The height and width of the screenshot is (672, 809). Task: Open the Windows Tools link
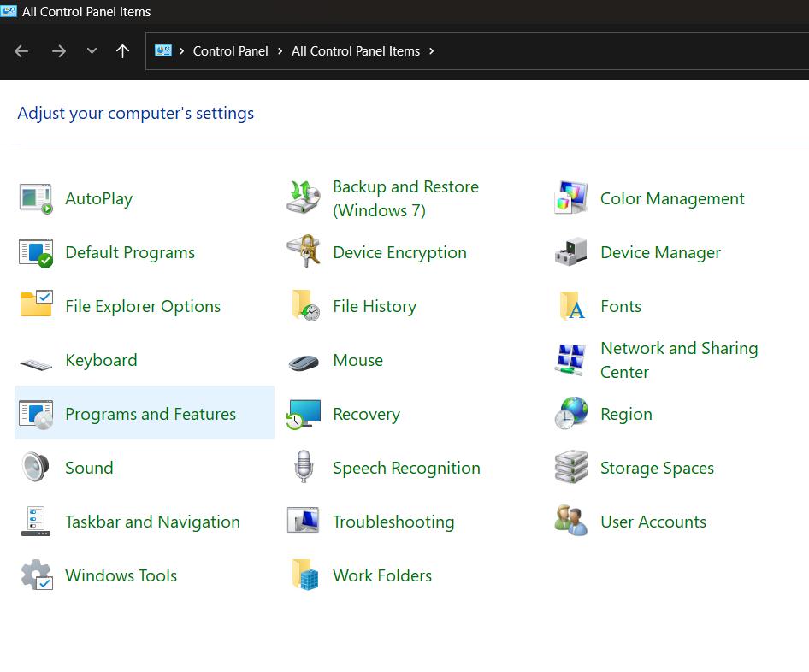pos(121,575)
